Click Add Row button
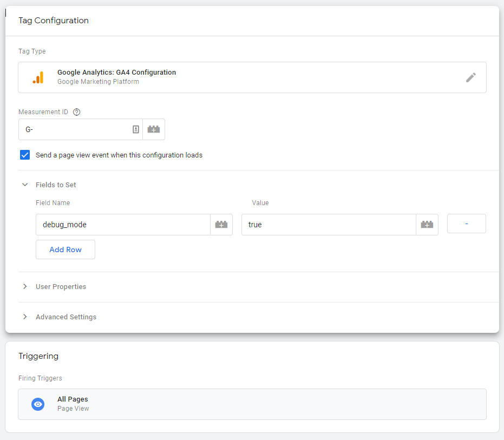This screenshot has height=440, width=504. tap(66, 249)
